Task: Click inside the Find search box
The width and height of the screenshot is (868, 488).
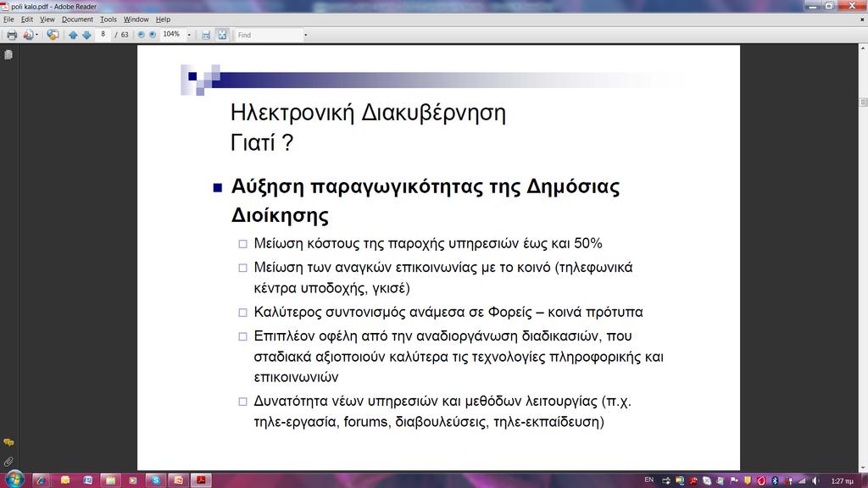Action: pos(269,35)
